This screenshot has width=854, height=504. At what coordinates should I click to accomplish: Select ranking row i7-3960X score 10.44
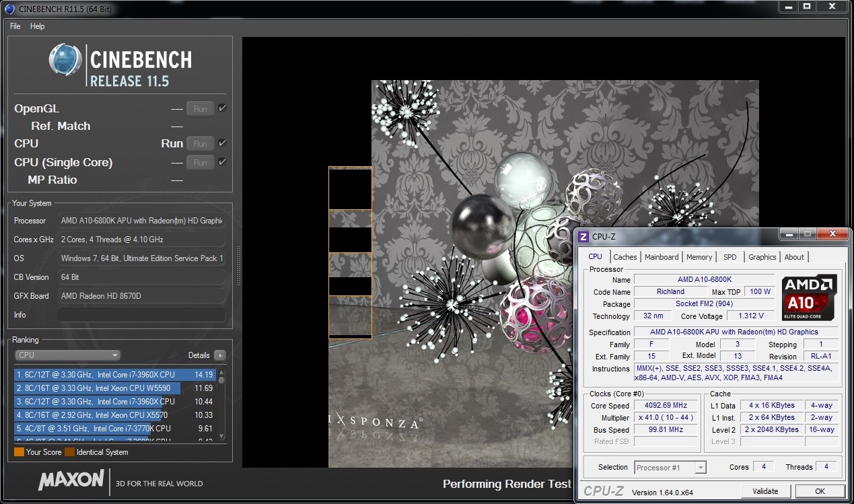pyautogui.click(x=115, y=402)
